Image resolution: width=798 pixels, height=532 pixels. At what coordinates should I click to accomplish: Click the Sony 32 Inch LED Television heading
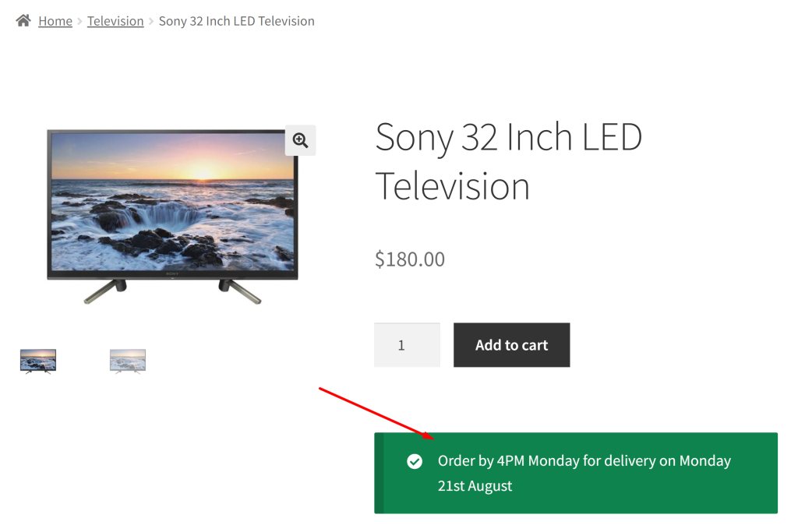[508, 162]
